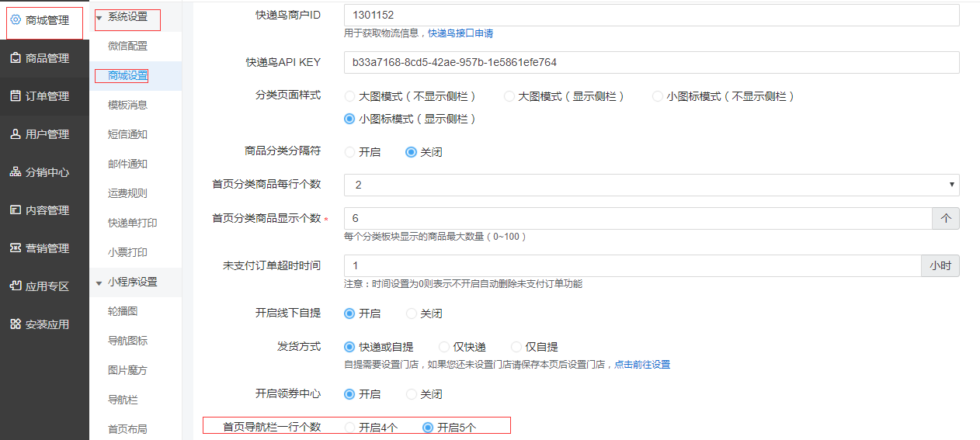Image resolution: width=980 pixels, height=440 pixels.
Task: Collapse the 系统设置 section
Action: tap(99, 16)
